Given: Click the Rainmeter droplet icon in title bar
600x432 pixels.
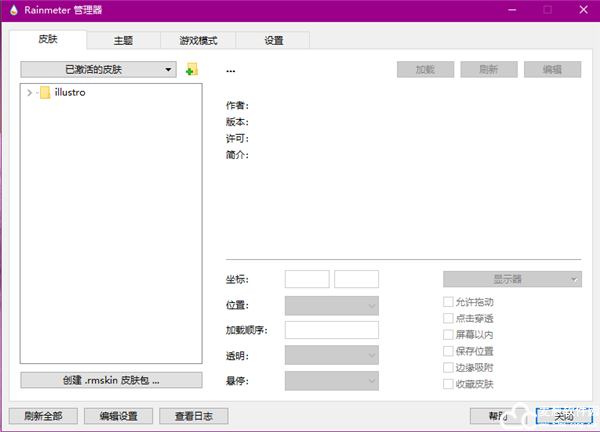Looking at the screenshot, I should pos(11,9).
